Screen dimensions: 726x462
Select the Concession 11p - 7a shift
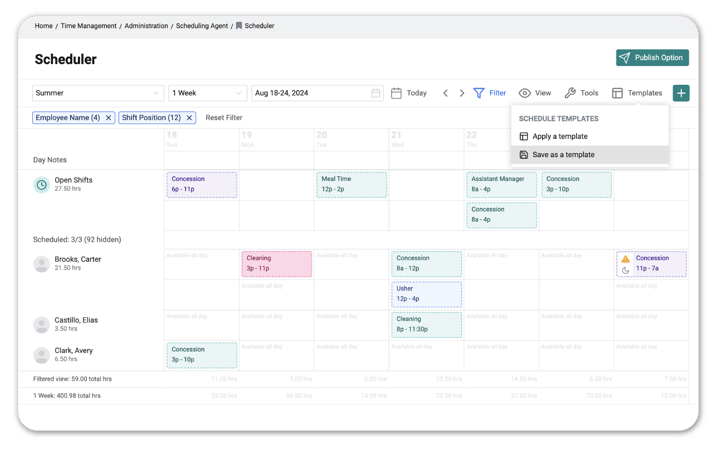pyautogui.click(x=651, y=264)
